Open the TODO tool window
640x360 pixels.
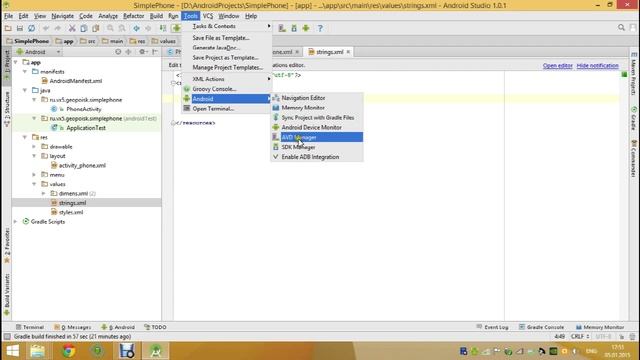(155, 327)
